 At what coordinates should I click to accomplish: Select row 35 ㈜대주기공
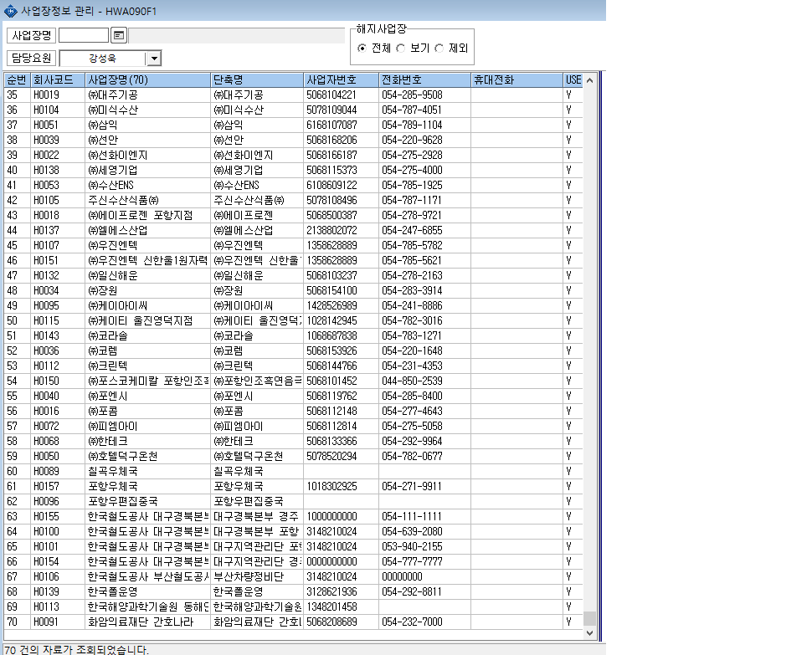tap(294, 95)
